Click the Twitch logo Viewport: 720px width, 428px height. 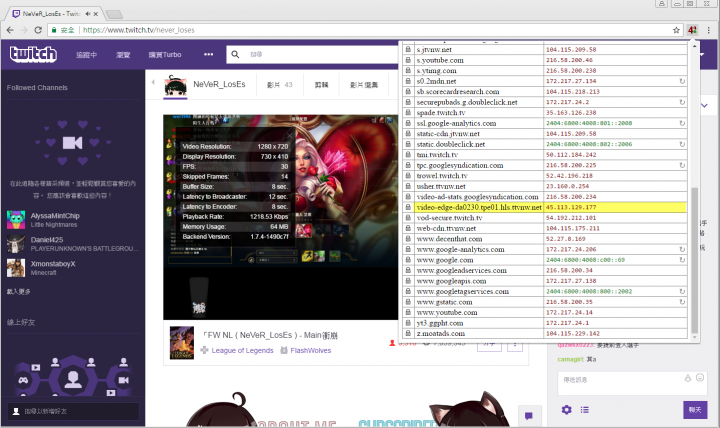(x=33, y=54)
